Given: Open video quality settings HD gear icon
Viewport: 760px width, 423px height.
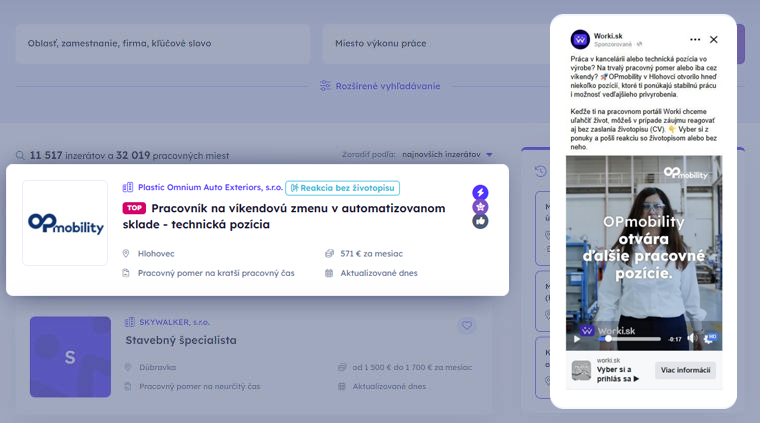Looking at the screenshot, I should [710, 339].
